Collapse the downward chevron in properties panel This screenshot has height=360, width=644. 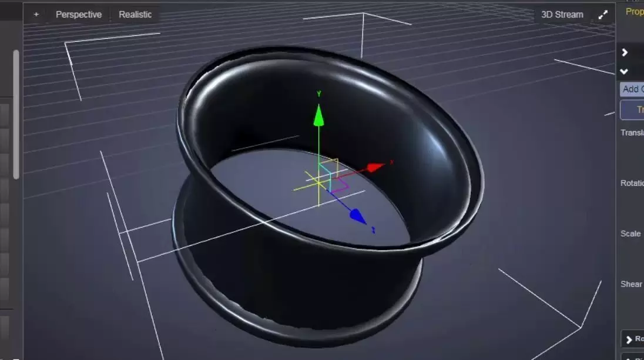(x=624, y=72)
